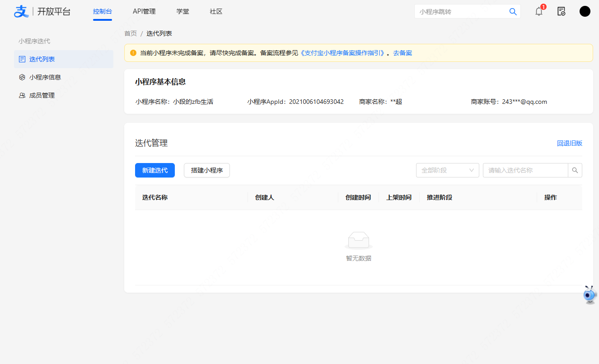
Task: Click the 搭建小程序 button
Action: [x=206, y=170]
